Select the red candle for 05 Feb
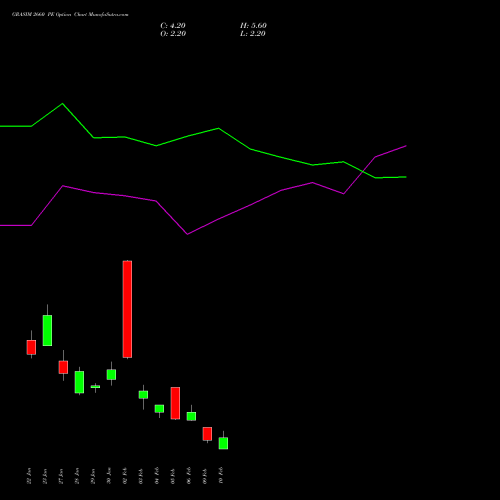Viewport: 500px width, 500px height. pos(175,403)
